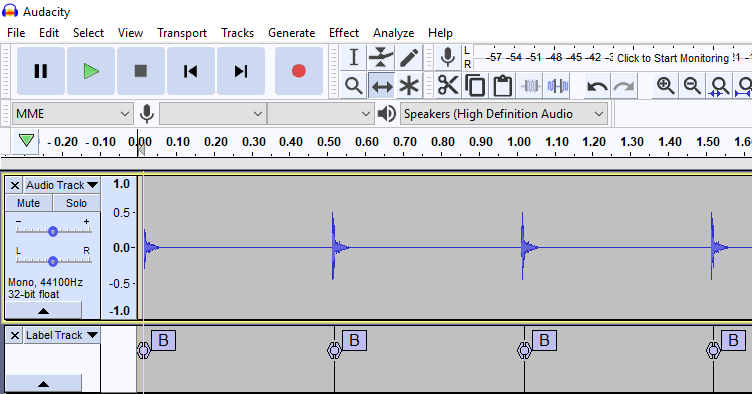
Task: Click the Undo arrow
Action: [x=597, y=86]
